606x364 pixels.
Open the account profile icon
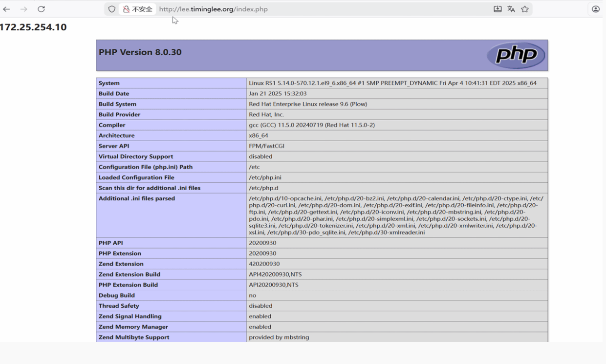(x=595, y=9)
